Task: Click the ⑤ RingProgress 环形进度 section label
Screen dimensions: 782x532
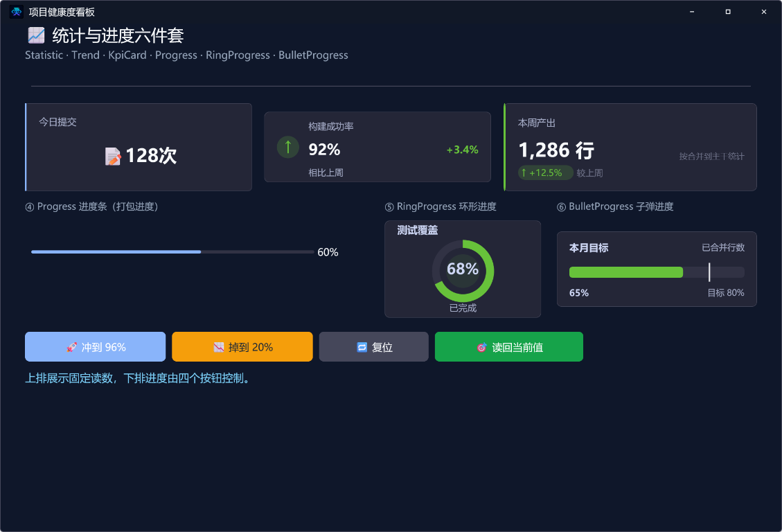Action: (x=441, y=206)
